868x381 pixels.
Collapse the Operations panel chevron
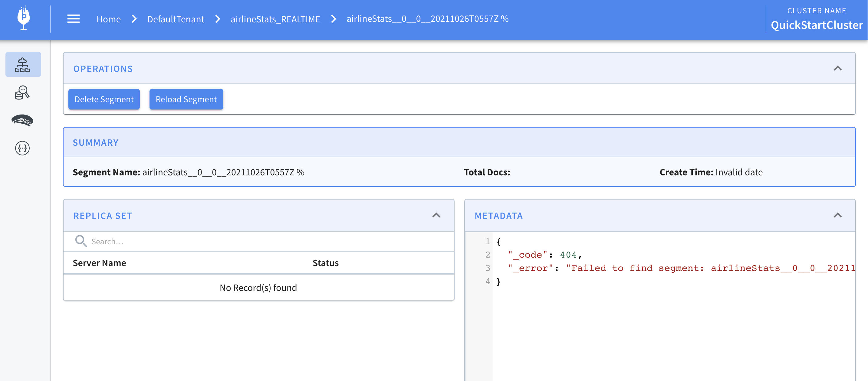tap(837, 69)
